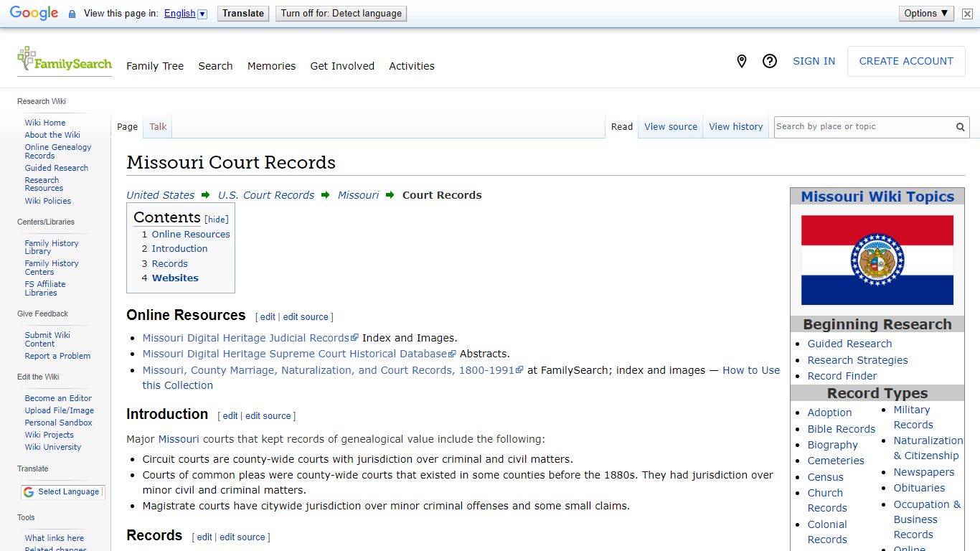
Task: Open the Search menu
Action: (x=215, y=66)
